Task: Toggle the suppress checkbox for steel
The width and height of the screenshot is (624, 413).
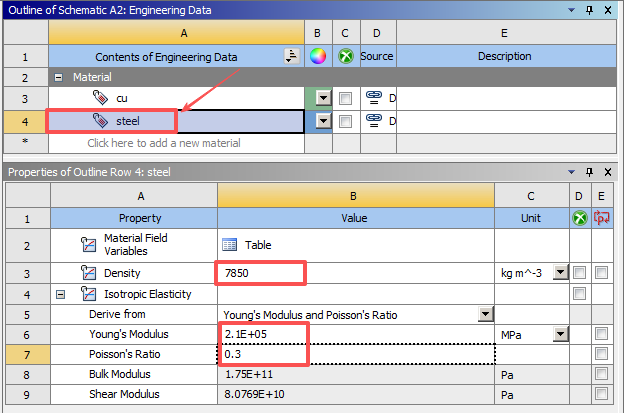Action: click(345, 121)
